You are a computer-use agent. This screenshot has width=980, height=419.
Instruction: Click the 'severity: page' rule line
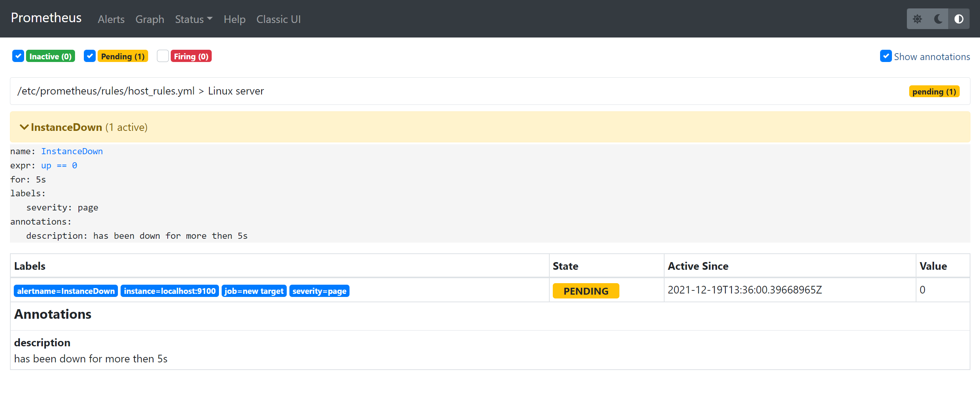coord(62,207)
